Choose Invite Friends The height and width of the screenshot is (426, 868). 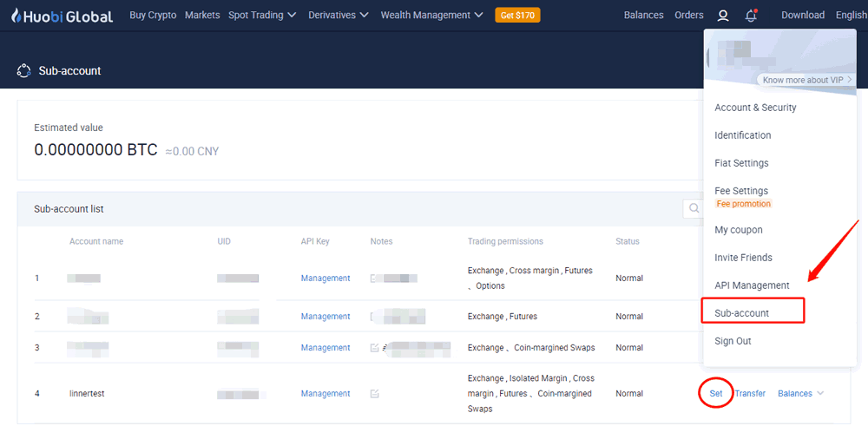[744, 258]
